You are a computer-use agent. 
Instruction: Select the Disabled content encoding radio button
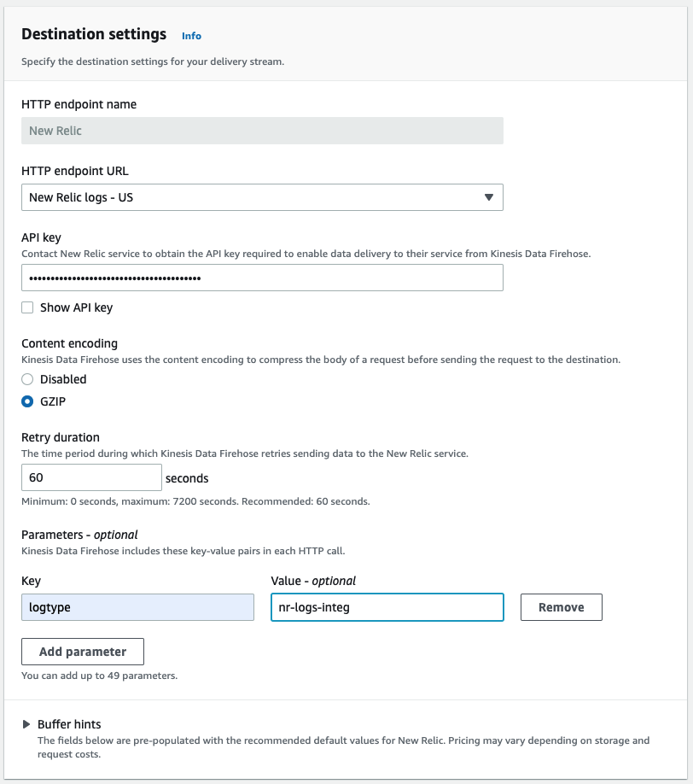[27, 379]
